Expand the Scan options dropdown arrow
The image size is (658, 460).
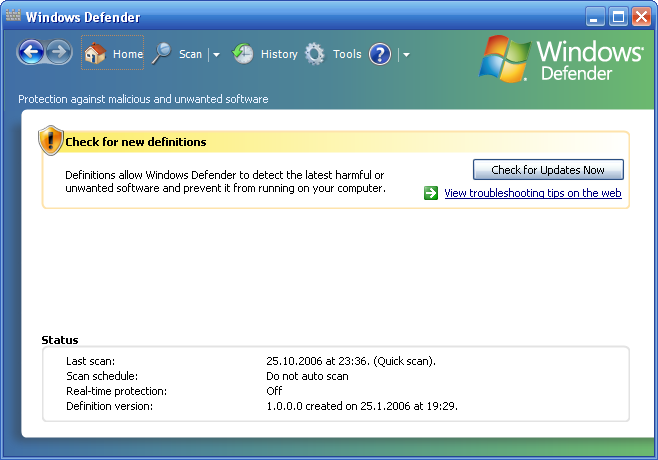pyautogui.click(x=216, y=55)
